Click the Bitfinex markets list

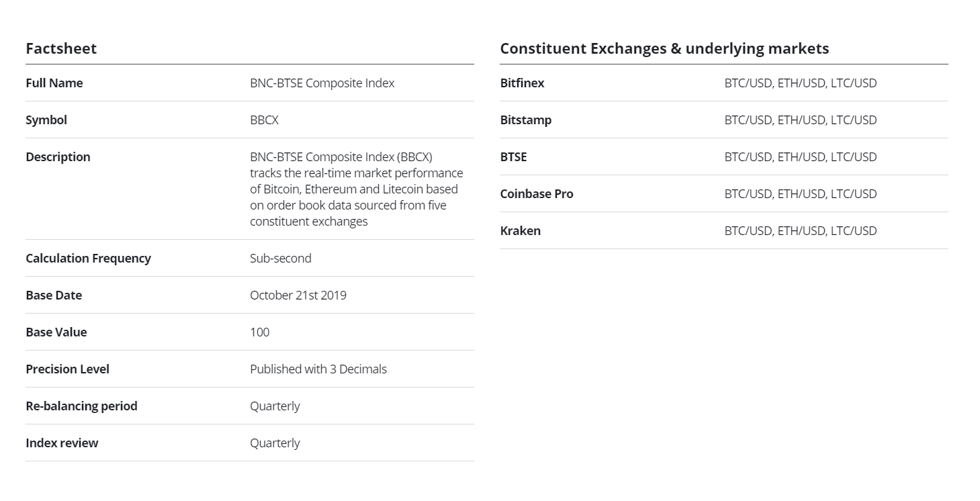coord(800,83)
